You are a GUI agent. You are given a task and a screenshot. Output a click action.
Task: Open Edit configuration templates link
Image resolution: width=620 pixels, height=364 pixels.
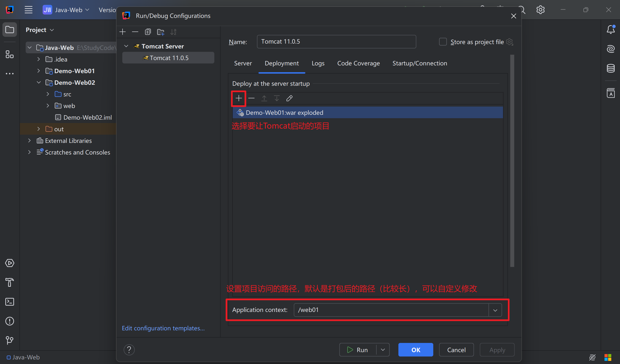click(x=163, y=328)
